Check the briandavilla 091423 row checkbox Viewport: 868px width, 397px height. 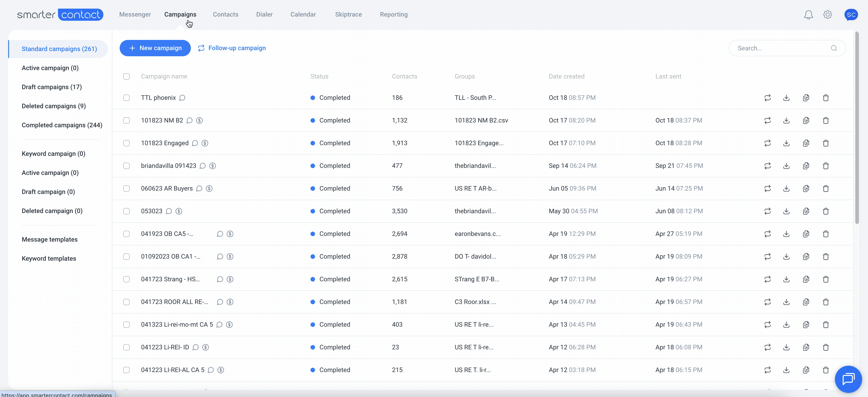126,166
